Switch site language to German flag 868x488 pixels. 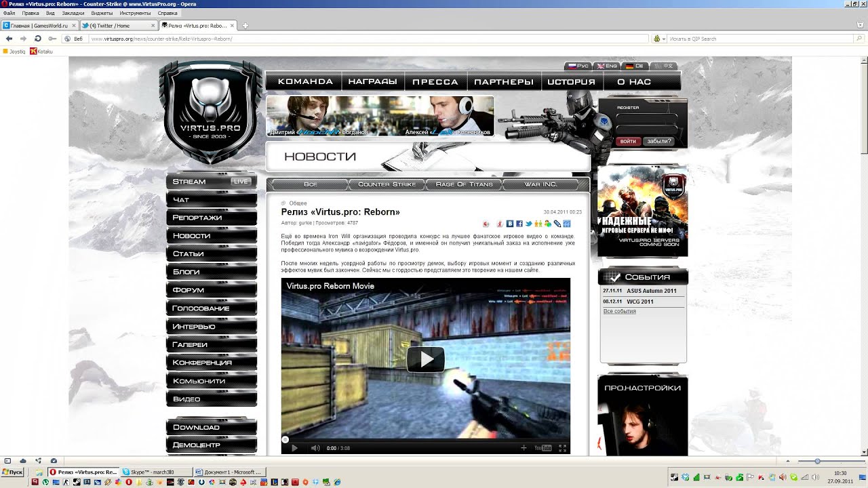[635, 66]
